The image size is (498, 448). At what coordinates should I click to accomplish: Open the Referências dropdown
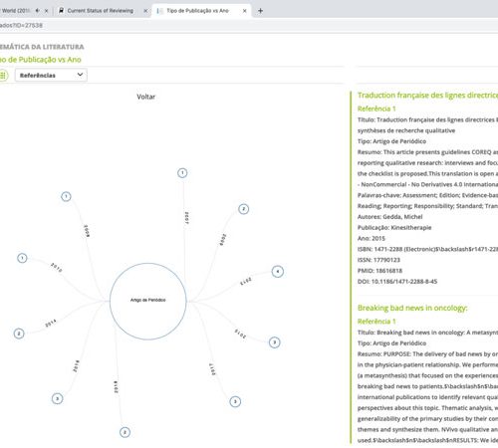coord(51,75)
